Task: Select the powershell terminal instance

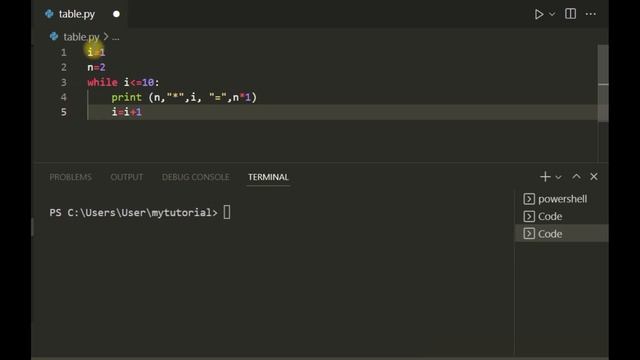Action: (562, 199)
